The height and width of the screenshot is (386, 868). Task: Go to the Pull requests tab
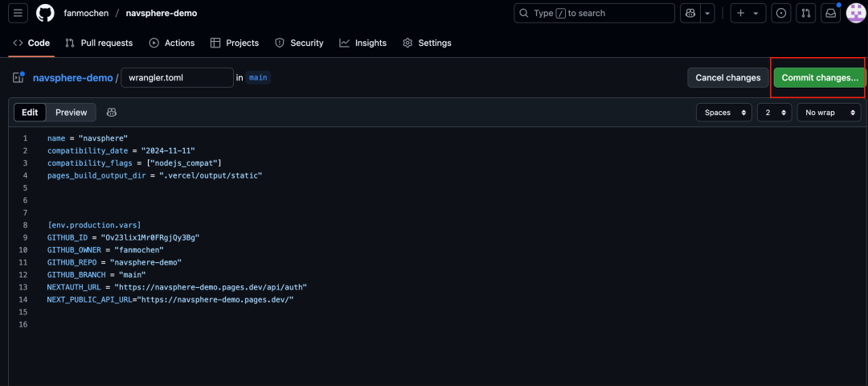[x=99, y=43]
